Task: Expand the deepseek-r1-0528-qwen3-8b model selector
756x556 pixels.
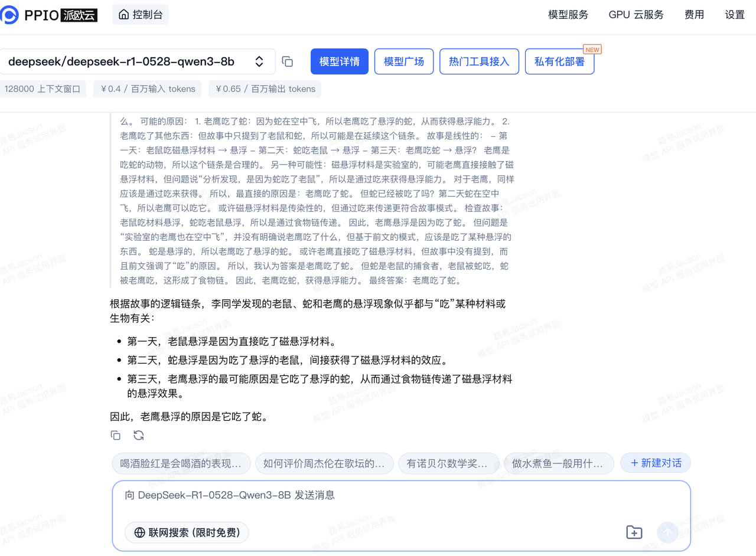Action: pos(136,61)
